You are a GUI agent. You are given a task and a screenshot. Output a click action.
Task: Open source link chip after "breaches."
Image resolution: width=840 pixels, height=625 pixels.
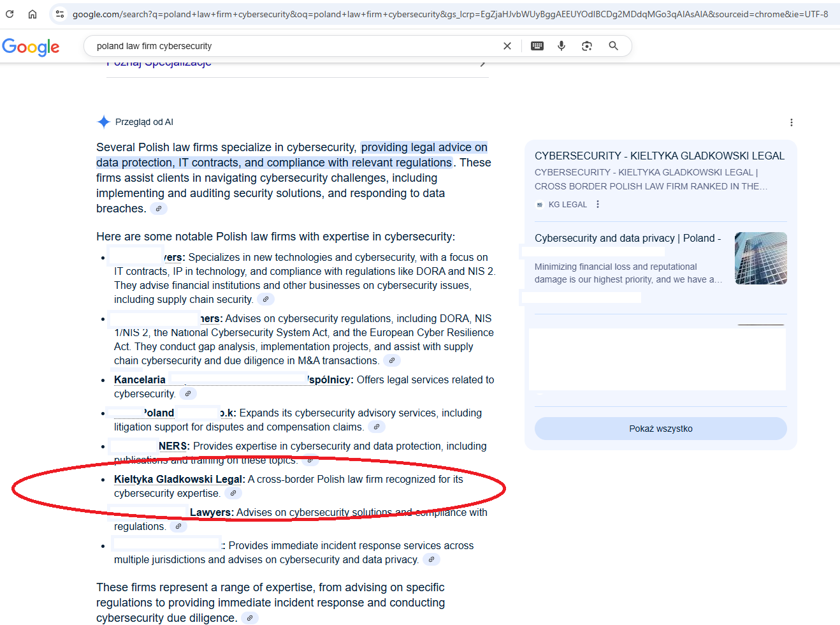159,209
